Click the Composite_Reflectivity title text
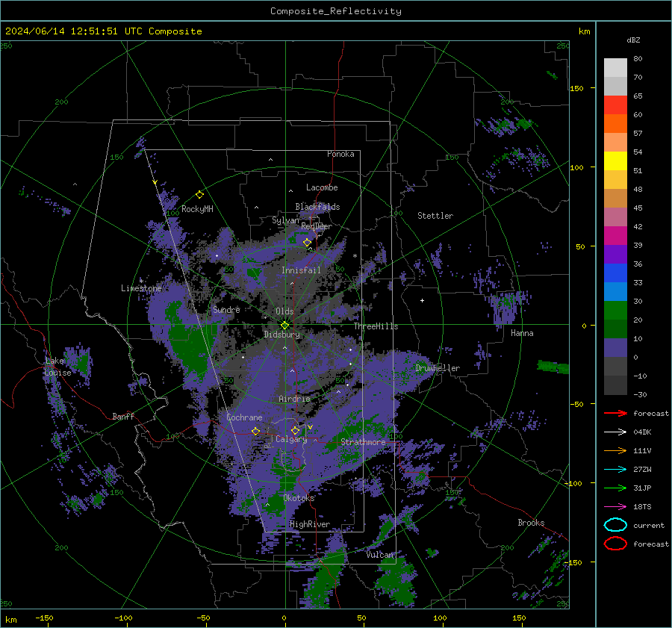 click(x=335, y=11)
